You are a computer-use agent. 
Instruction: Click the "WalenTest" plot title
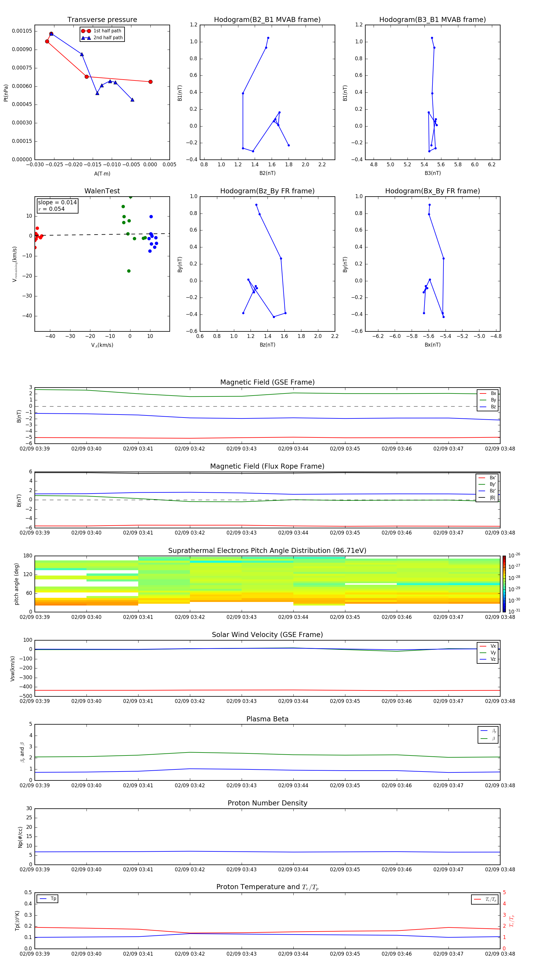pos(102,191)
